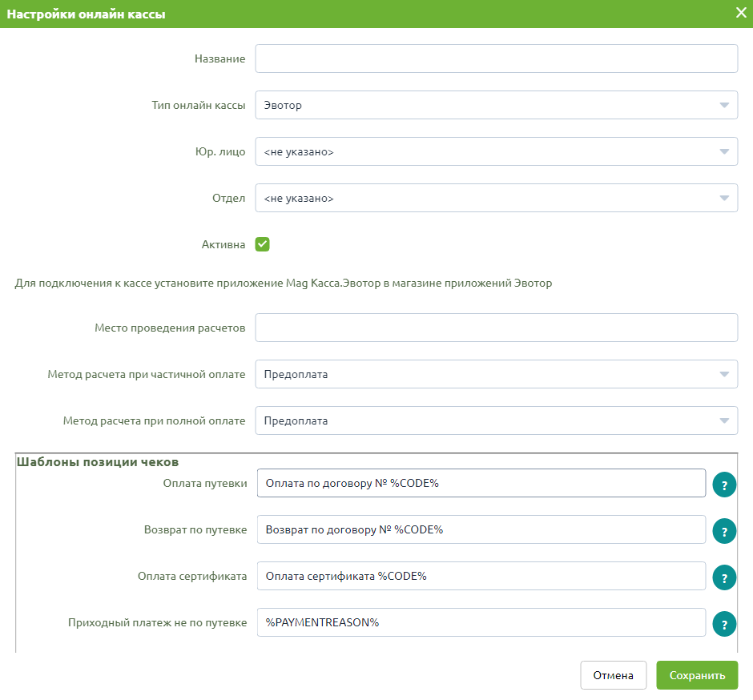Open help for Приходный платеж не по путевке
The image size is (753, 700).
pos(724,624)
